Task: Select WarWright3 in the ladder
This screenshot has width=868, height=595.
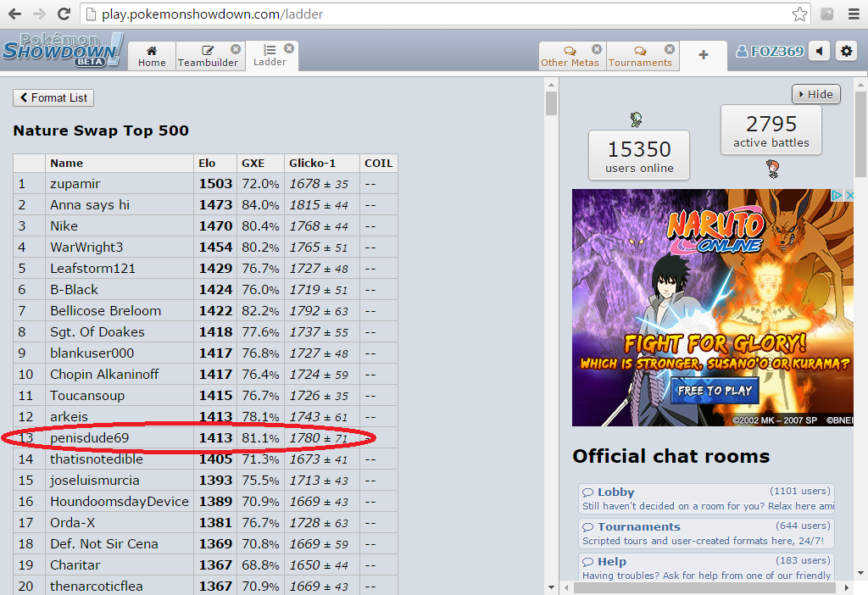Action: [86, 247]
